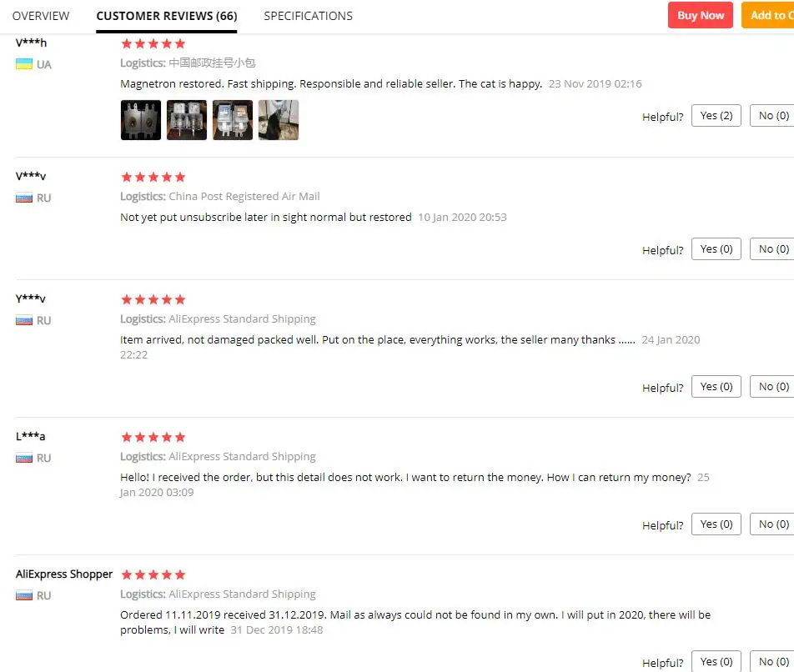794x672 pixels.
Task: Mark V***h review helpful with Yes (2)
Action: [716, 115]
